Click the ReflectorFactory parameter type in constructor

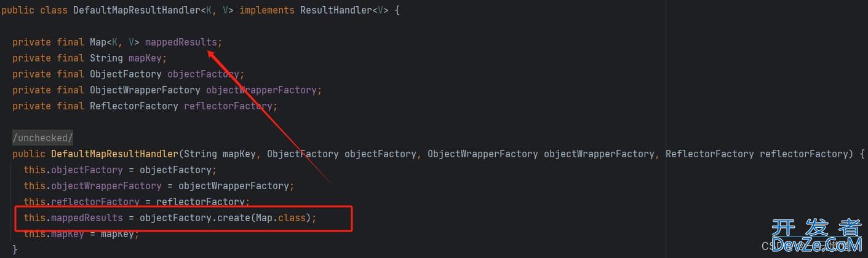tap(710, 154)
